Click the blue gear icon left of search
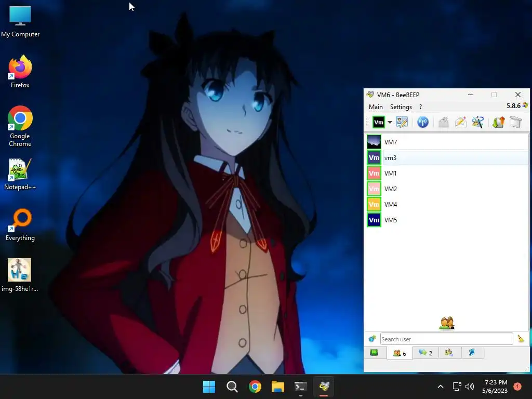Viewport: 532px width, 399px height. (x=372, y=339)
